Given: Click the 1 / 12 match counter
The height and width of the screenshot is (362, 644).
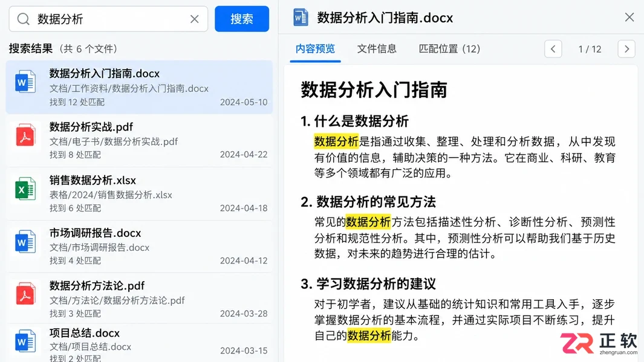Looking at the screenshot, I should 590,49.
